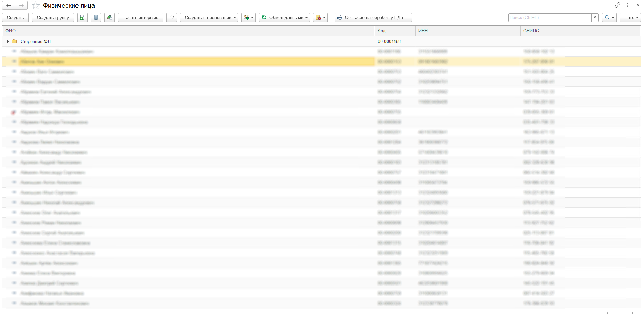This screenshot has height=314, width=644.
Task: Start interview with Начать интервью
Action: tap(140, 17)
